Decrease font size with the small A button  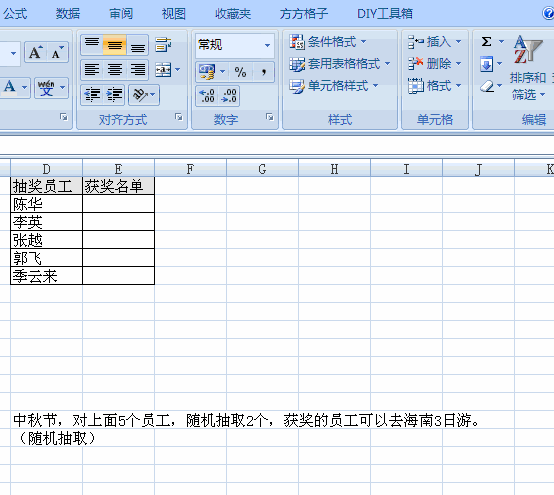[57, 53]
